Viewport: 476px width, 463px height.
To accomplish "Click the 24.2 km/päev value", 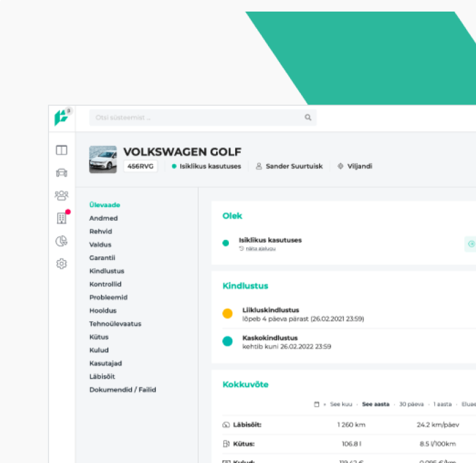I will [438, 425].
